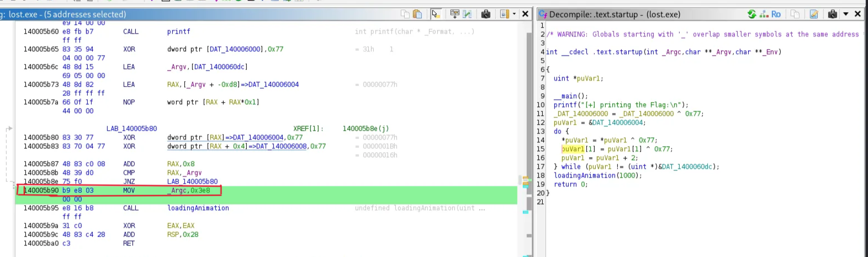Click the Copy icon in Listing toolbar
868x257 pixels.
click(405, 14)
